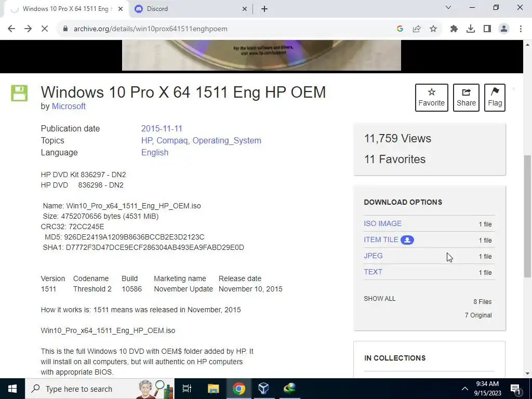Go forward with the browser forward arrow
Viewport: 532px width, 399px height.
pos(28,29)
